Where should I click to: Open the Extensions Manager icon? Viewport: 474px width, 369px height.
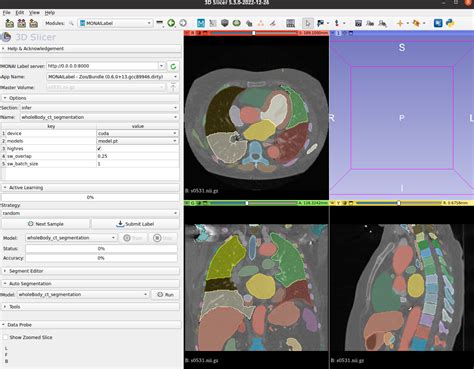[438, 23]
